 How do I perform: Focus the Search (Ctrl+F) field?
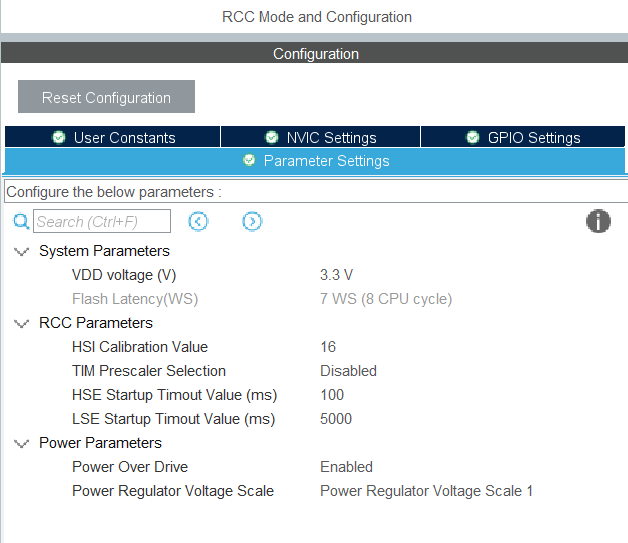click(102, 221)
